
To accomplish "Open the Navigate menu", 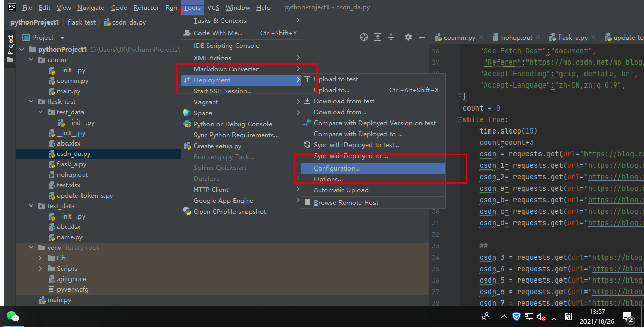I will 91,7.
